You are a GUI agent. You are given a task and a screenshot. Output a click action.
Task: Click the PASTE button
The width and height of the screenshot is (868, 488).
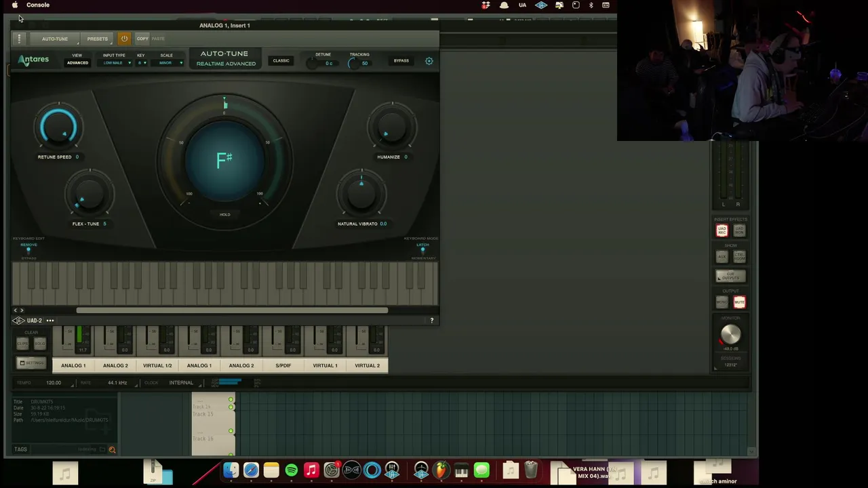[158, 39]
